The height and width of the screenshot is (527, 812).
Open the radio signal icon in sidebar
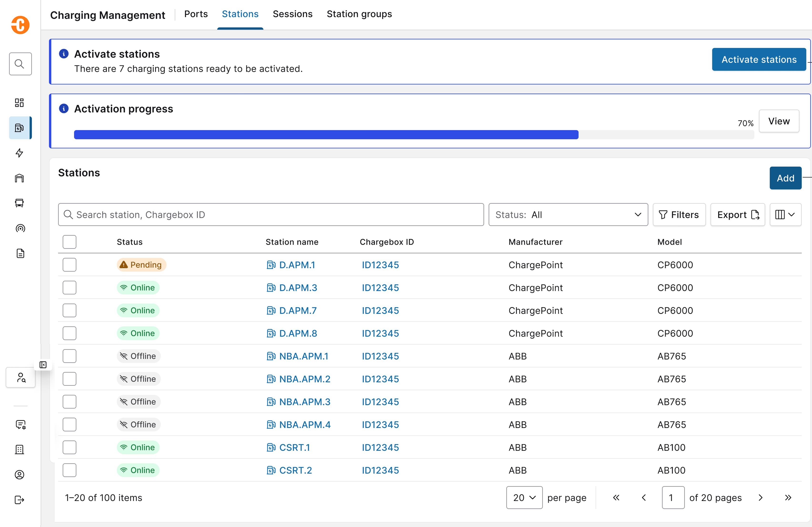click(20, 228)
